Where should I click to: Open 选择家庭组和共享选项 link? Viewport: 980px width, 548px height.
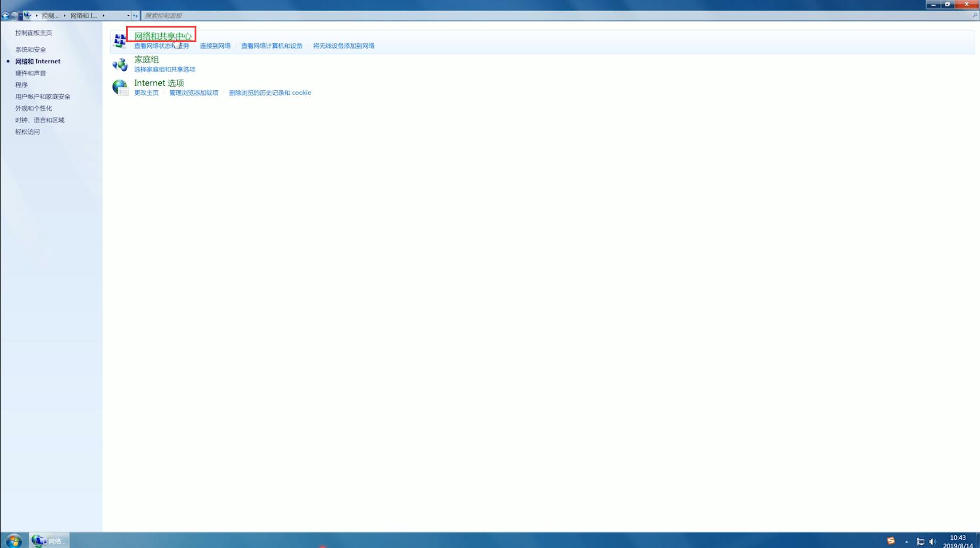click(165, 69)
